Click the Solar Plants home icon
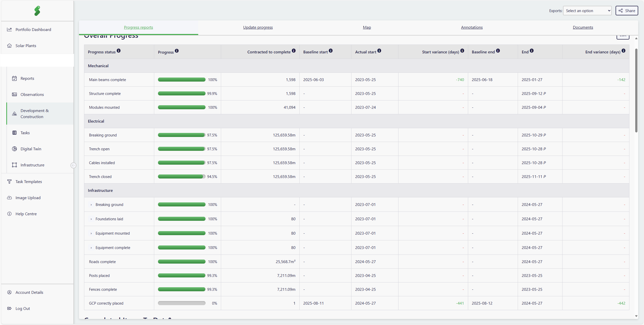 pyautogui.click(x=9, y=46)
